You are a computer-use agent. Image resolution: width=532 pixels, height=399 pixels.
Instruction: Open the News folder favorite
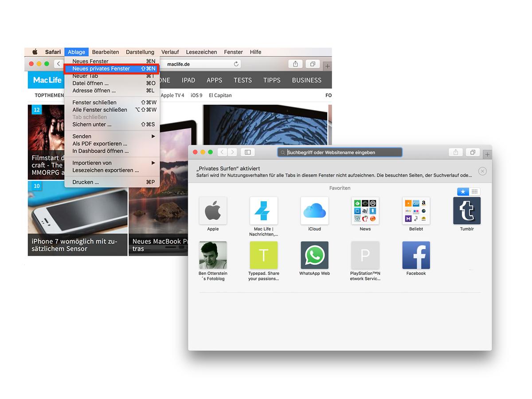[x=365, y=211]
